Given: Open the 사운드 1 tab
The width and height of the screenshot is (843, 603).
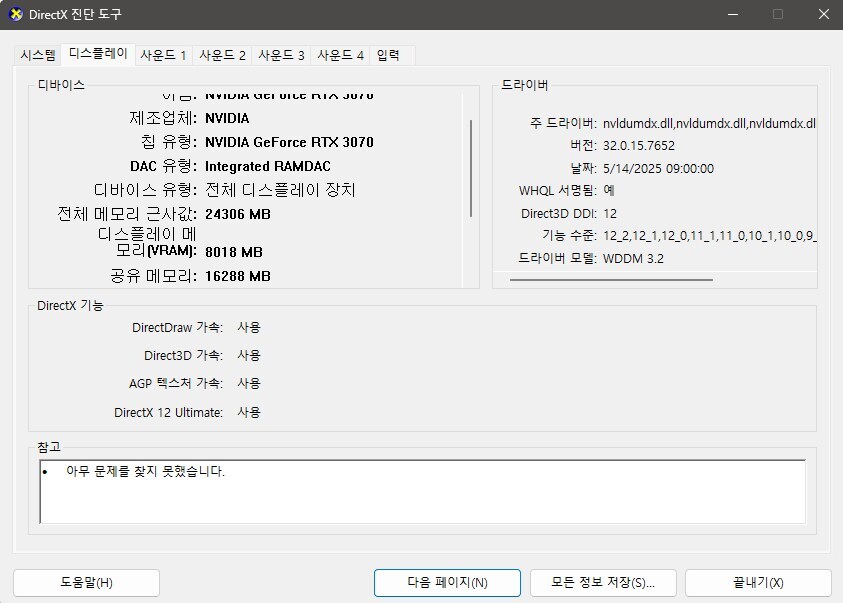Looking at the screenshot, I should tap(163, 56).
